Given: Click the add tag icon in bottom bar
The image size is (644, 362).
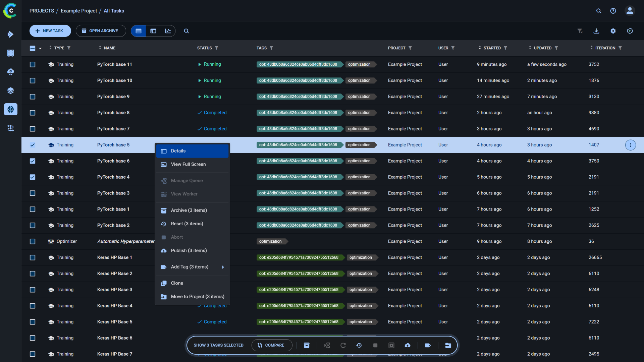Looking at the screenshot, I should pyautogui.click(x=428, y=345).
